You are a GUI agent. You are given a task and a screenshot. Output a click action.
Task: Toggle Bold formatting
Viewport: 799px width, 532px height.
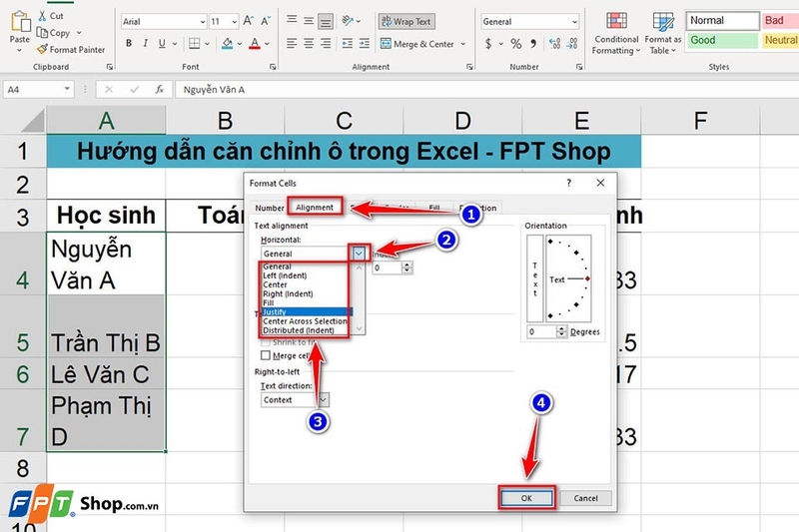click(129, 44)
